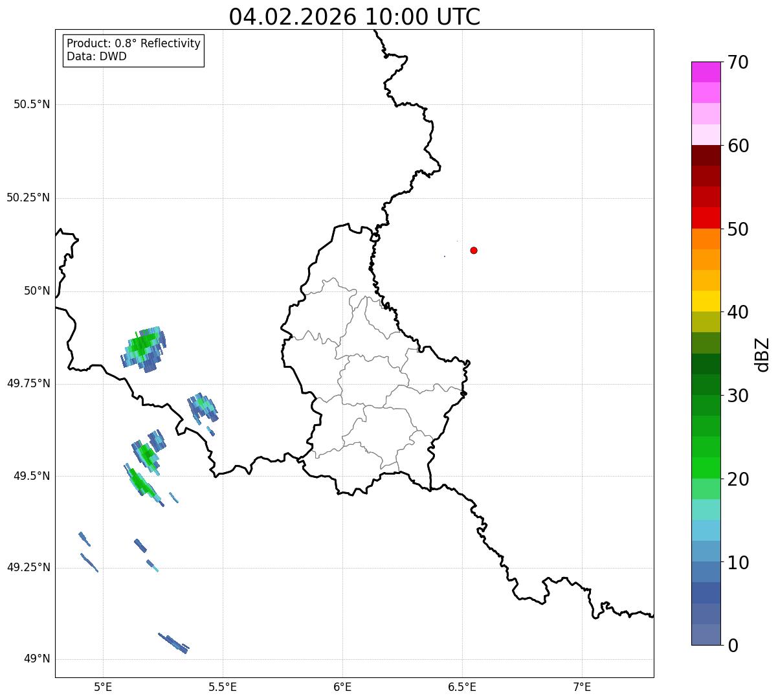The width and height of the screenshot is (778, 700).
Task: Click the yellow colorbar band above 40
Action: (706, 301)
